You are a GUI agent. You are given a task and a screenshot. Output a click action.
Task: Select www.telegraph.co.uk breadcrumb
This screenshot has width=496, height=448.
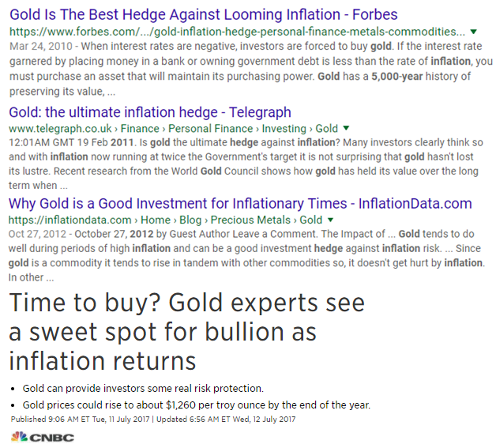60,129
